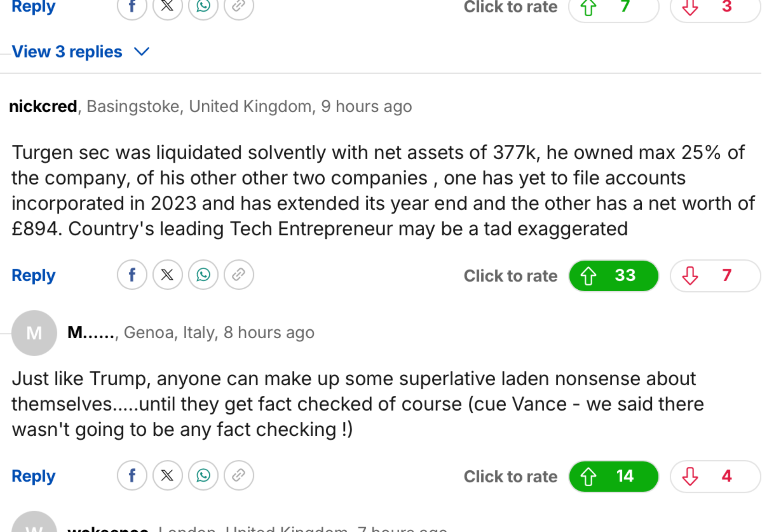
Task: Reply to M...... from Genoa
Action: tap(33, 476)
